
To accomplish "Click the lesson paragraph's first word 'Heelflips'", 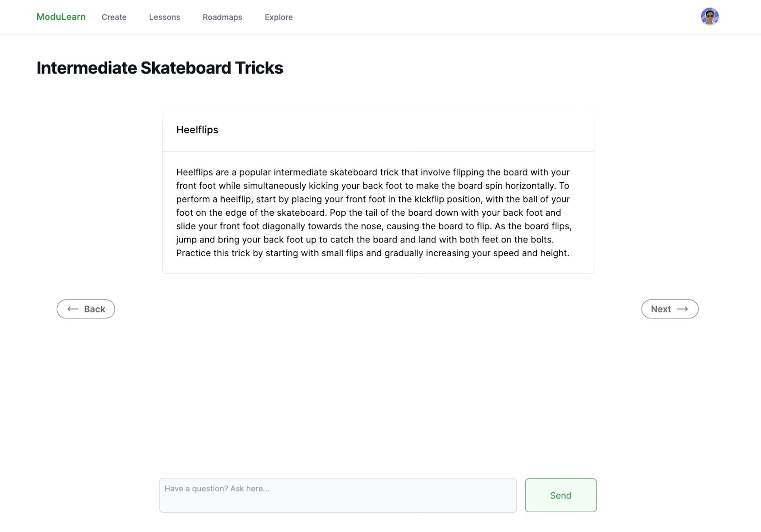I will [194, 172].
